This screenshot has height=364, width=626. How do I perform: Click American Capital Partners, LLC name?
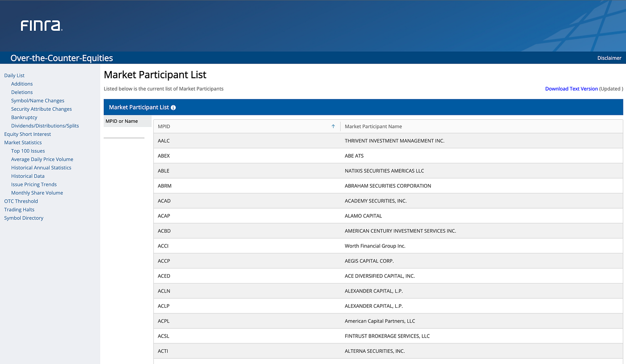point(380,321)
